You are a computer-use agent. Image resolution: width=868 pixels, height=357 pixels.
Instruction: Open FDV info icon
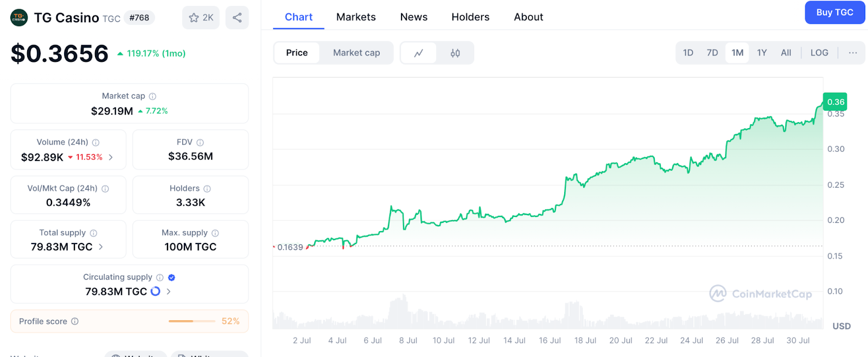(200, 143)
